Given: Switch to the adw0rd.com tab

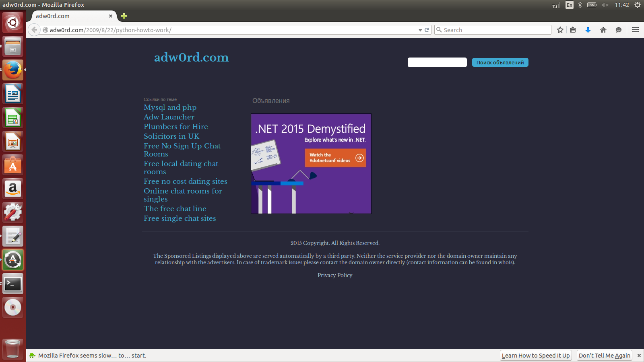Looking at the screenshot, I should coord(68,16).
